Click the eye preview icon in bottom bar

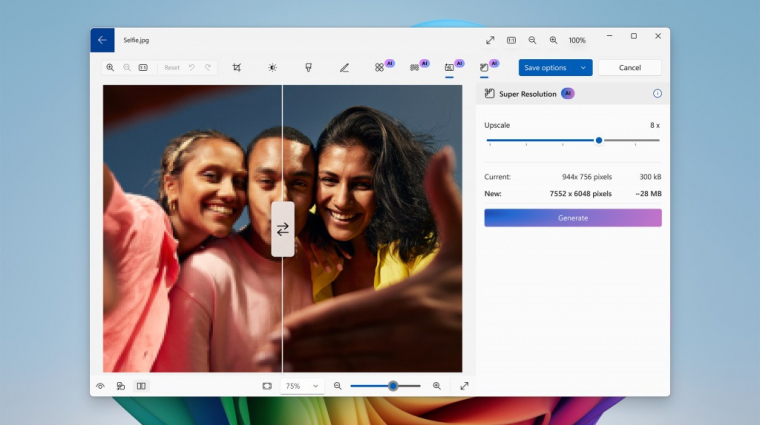pyautogui.click(x=100, y=386)
